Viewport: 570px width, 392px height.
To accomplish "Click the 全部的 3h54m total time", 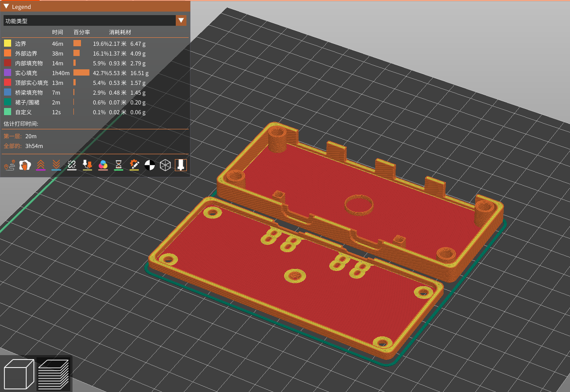I will coord(23,146).
